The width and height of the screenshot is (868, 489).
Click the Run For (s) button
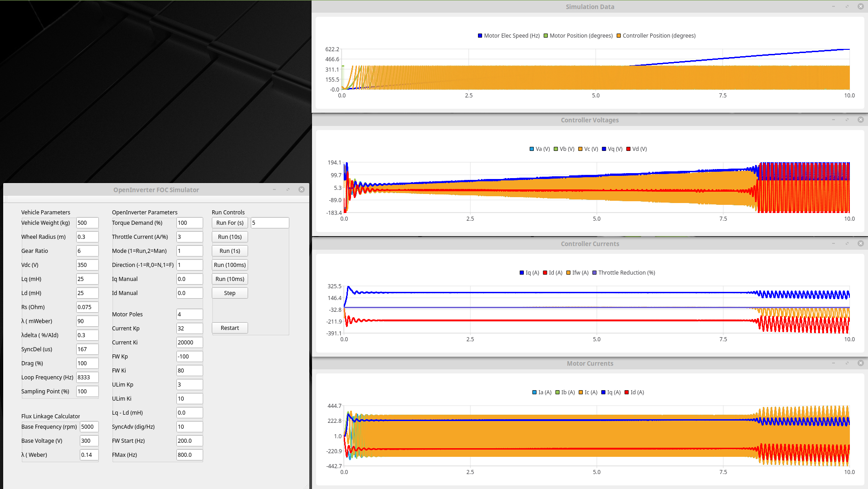tap(229, 223)
